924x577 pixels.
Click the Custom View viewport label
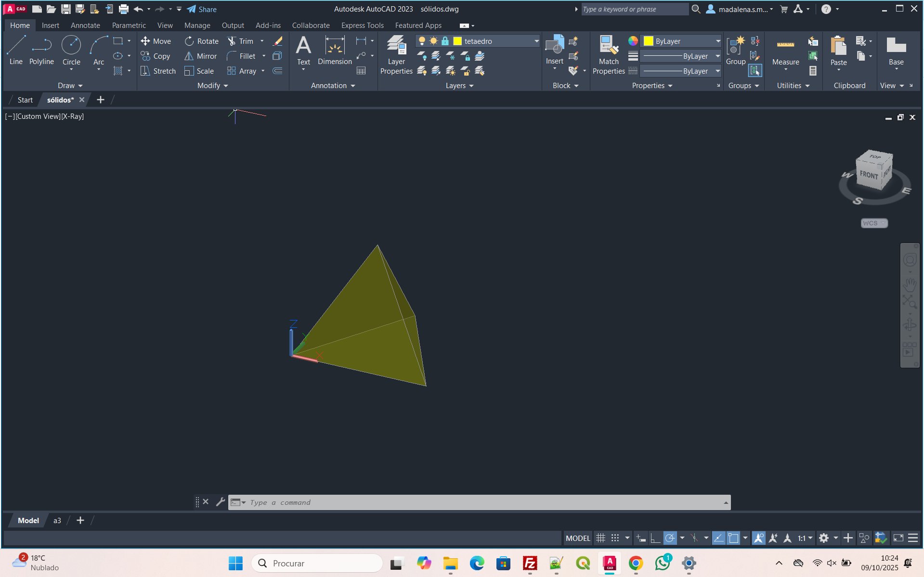coord(38,116)
